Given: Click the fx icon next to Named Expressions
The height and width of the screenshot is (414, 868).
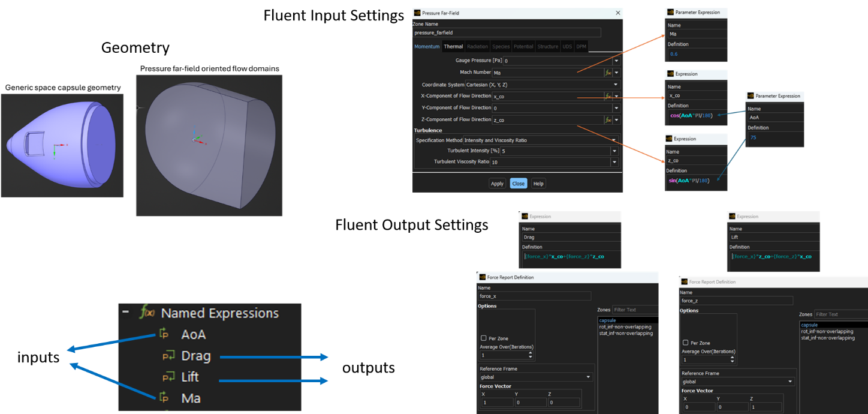Looking at the screenshot, I should (x=147, y=313).
